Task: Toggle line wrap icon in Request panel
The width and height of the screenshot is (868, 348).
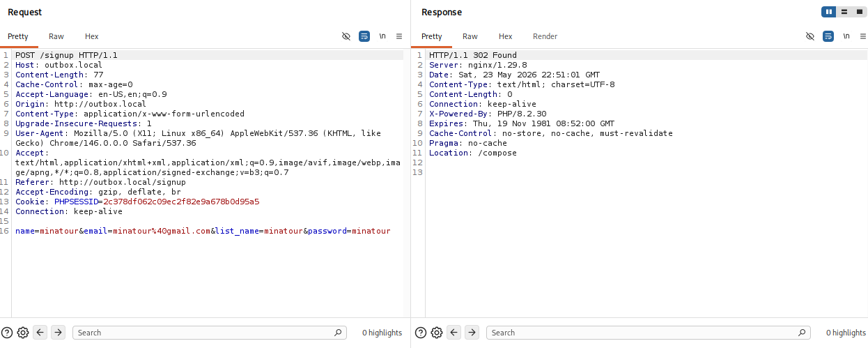Action: (x=364, y=36)
